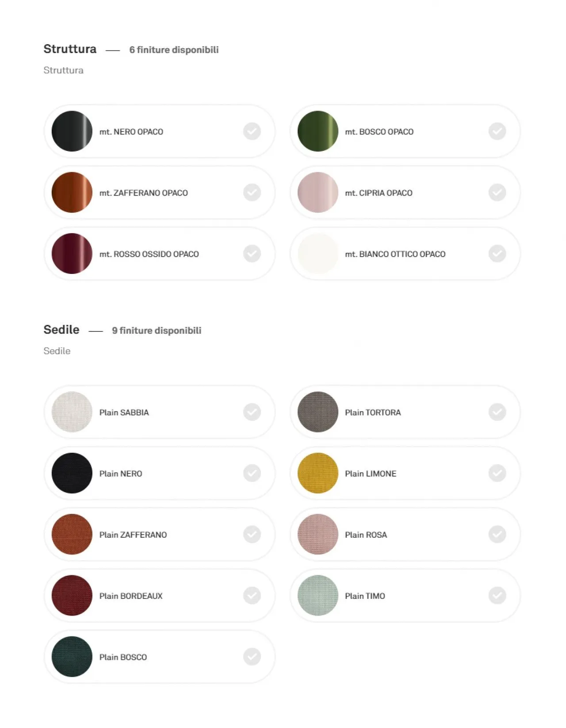The image size is (566, 728).
Task: Select the Plain NERO fabric swatch
Action: click(x=72, y=473)
